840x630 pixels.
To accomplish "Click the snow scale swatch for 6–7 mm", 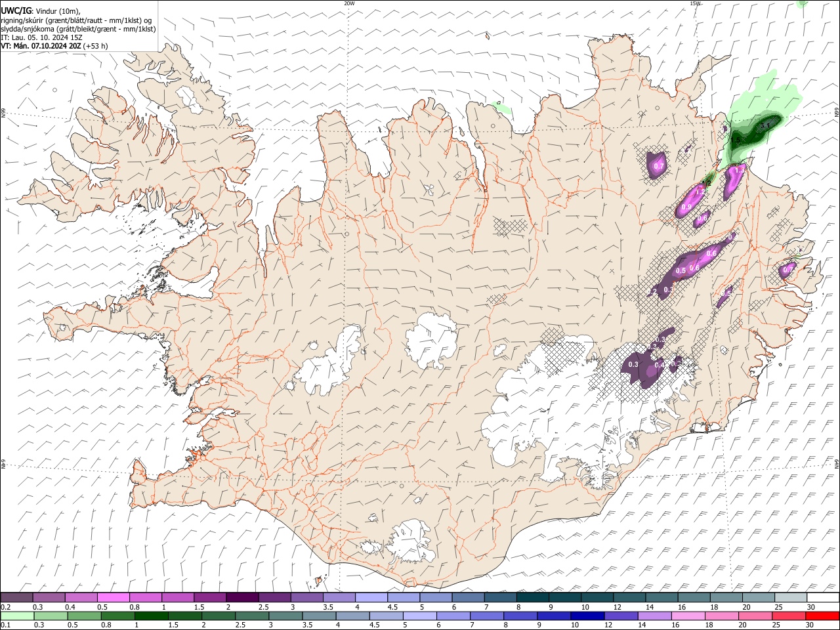I will (x=468, y=597).
